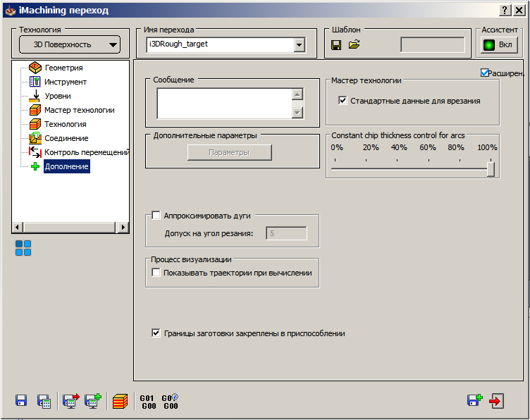Select Инструмент in the tree
The width and height of the screenshot is (530, 420).
[x=66, y=82]
